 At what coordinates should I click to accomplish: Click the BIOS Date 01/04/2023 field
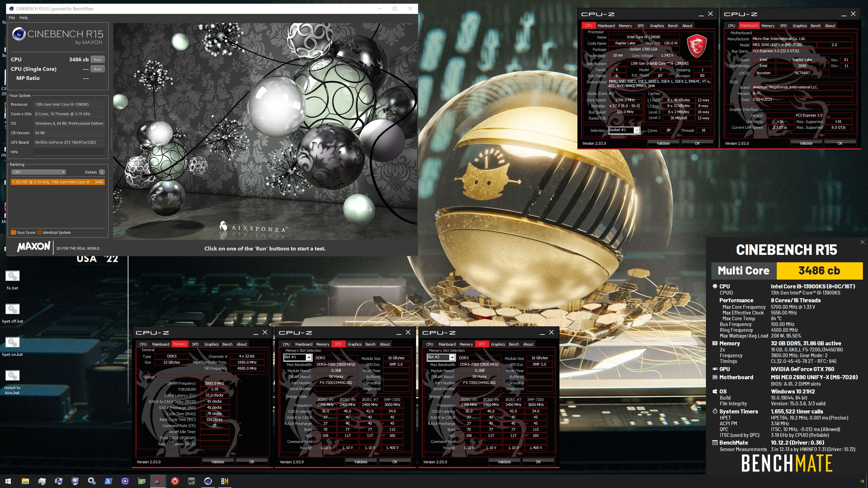802,100
